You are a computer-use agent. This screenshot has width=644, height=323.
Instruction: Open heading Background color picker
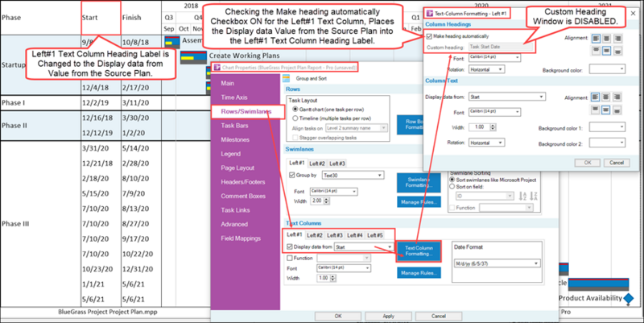coord(607,69)
